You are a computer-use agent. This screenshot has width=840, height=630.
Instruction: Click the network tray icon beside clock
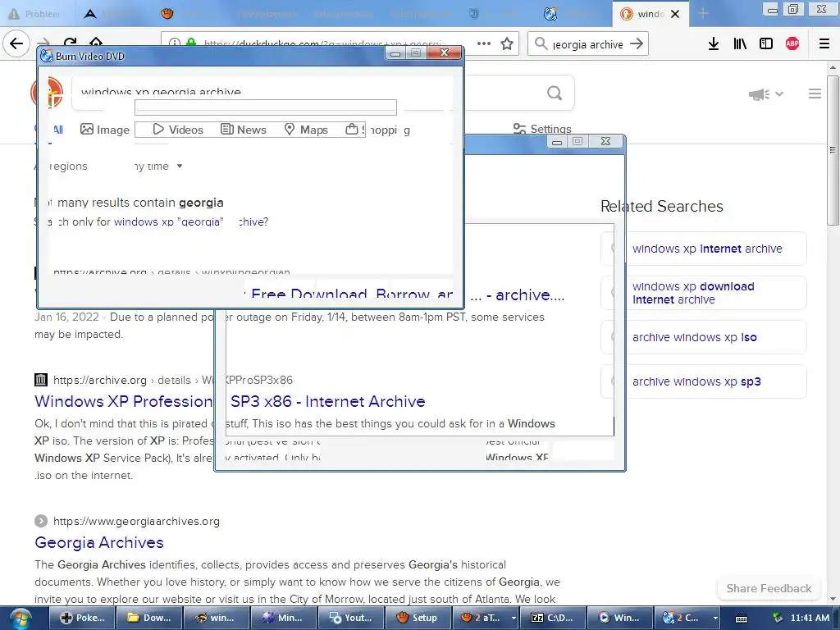coord(778,618)
